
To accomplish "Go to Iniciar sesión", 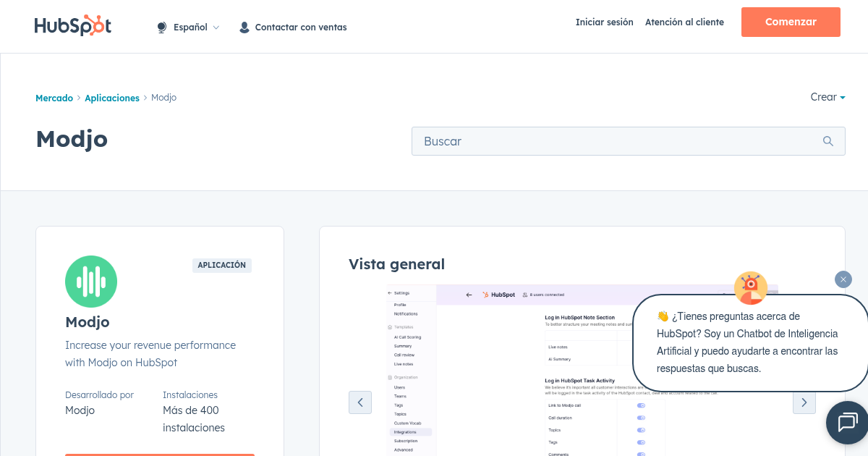I will (x=605, y=22).
